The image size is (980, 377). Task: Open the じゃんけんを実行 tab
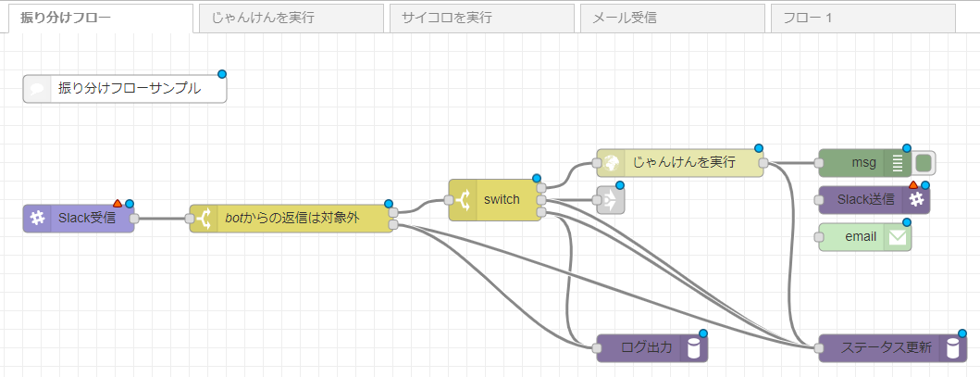(x=292, y=19)
